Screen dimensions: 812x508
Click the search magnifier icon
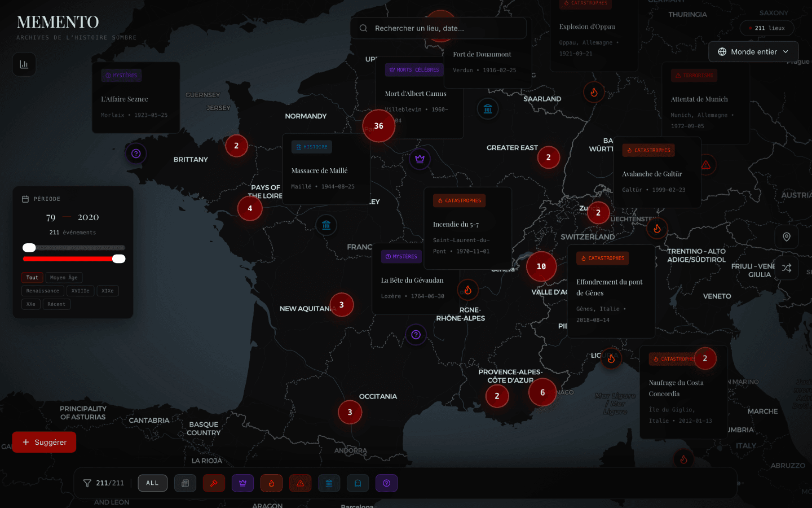(363, 28)
